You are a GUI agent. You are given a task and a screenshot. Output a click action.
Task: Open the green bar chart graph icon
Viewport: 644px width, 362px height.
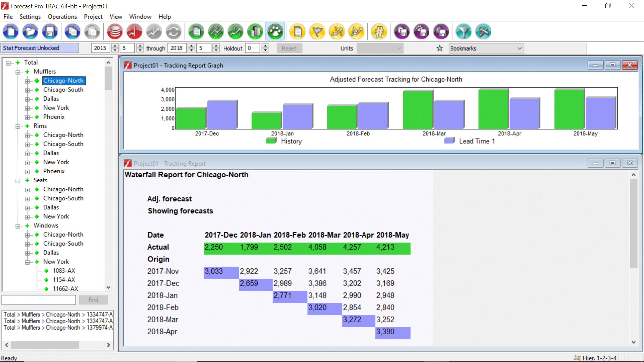[x=255, y=31]
